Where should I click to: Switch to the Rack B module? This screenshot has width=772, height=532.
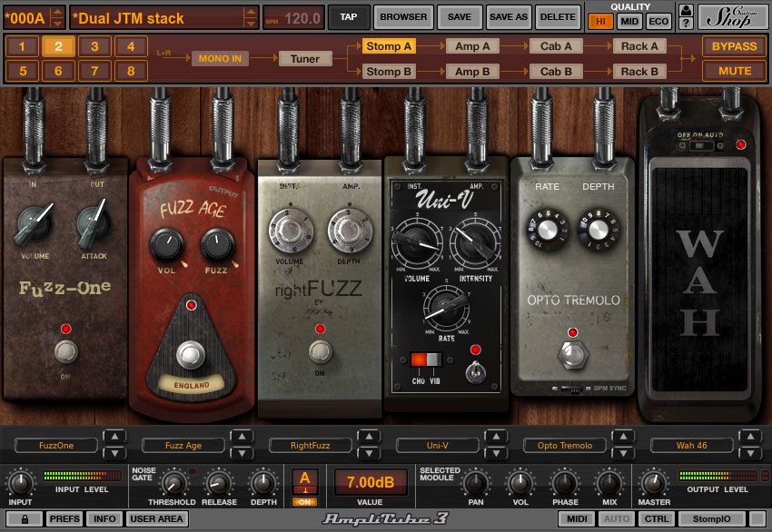tap(639, 72)
